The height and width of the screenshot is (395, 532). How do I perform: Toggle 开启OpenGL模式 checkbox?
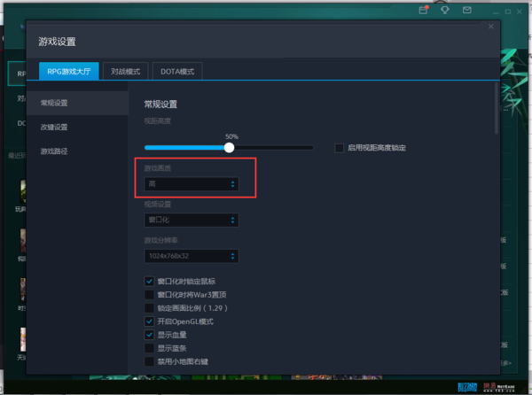149,321
